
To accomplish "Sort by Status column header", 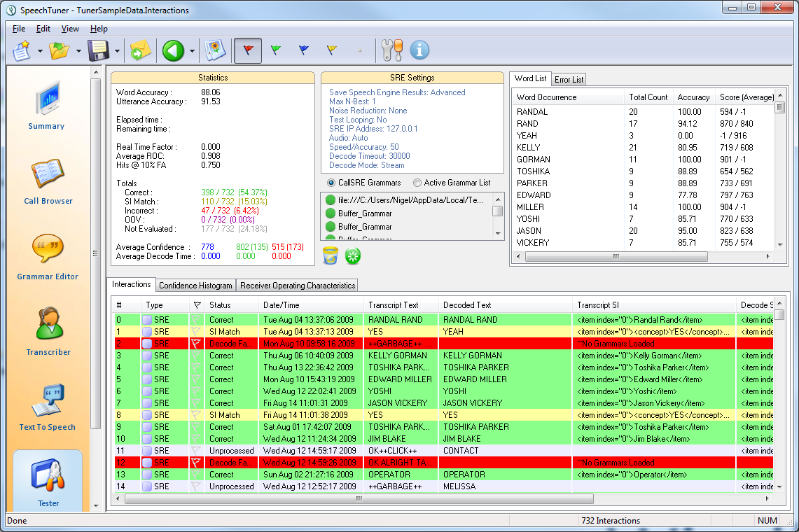I will coord(231,305).
